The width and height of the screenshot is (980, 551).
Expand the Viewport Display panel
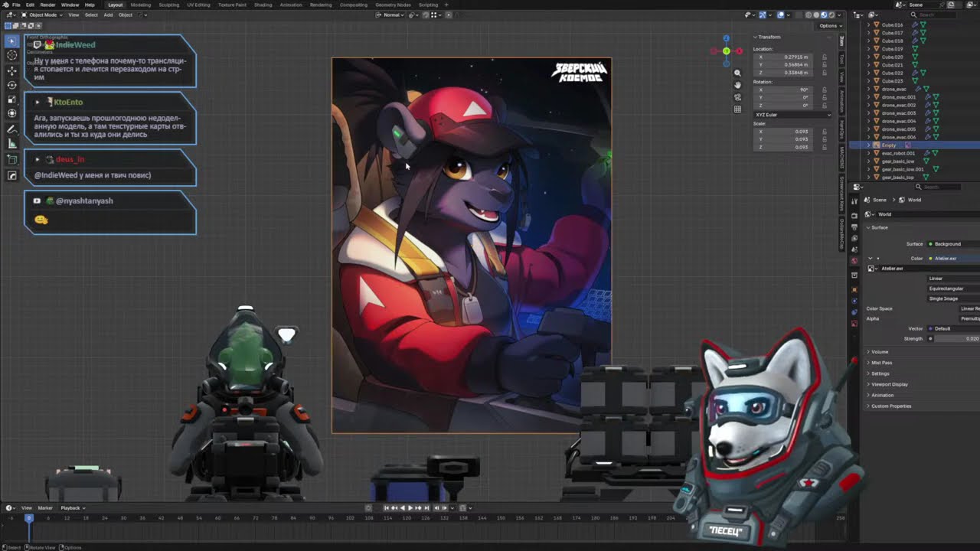888,384
